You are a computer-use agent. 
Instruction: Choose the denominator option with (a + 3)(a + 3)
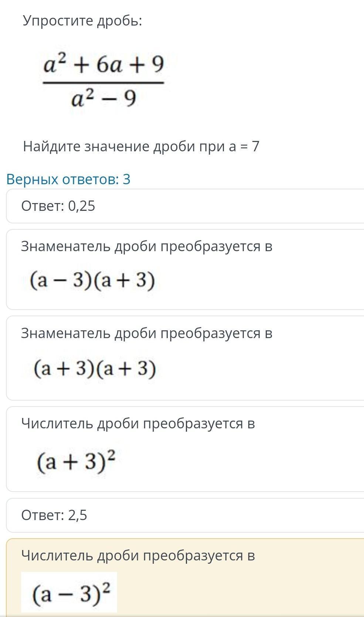click(x=185, y=358)
